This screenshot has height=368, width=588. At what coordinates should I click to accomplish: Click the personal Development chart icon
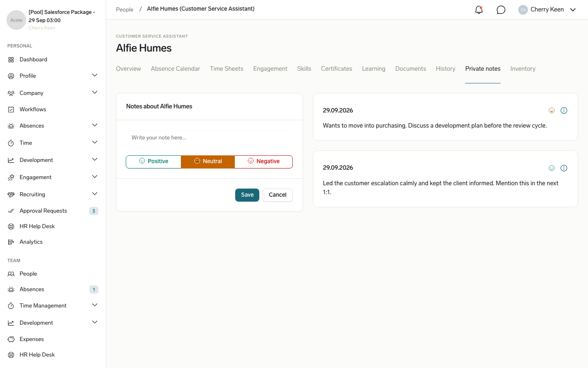point(11,160)
